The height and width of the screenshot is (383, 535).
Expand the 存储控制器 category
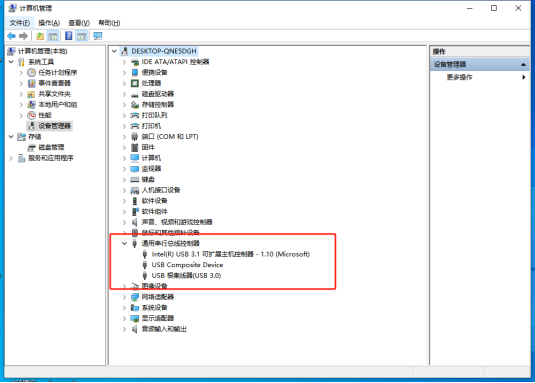124,104
